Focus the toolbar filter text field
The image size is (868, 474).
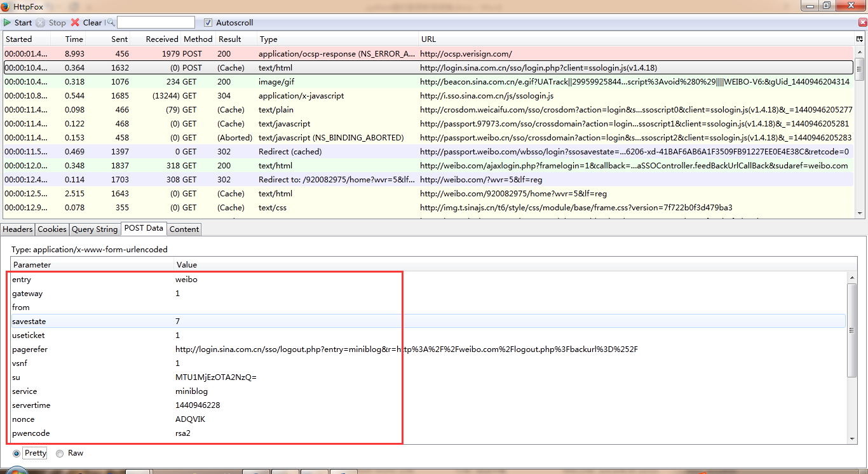155,22
